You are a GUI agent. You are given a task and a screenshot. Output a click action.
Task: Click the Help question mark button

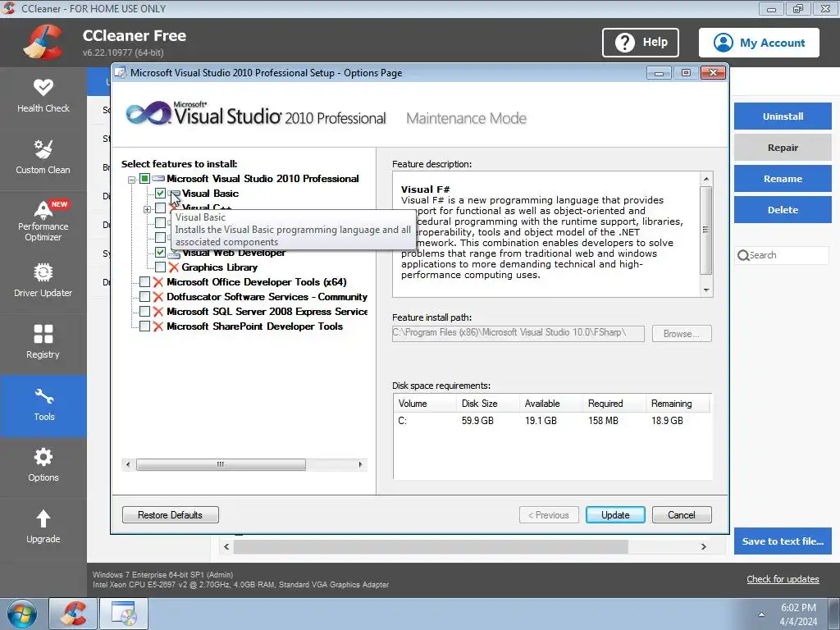[x=640, y=43]
